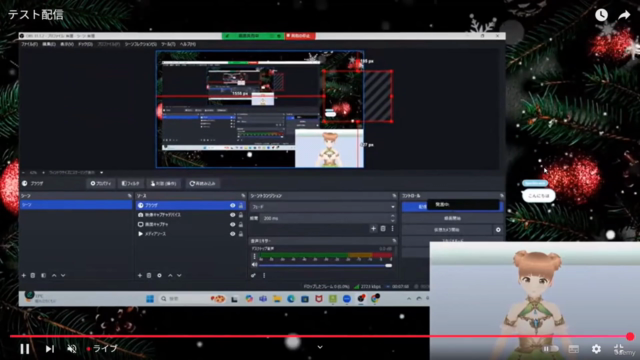Move scene up arrow
640x360 pixels.
(x=54, y=276)
